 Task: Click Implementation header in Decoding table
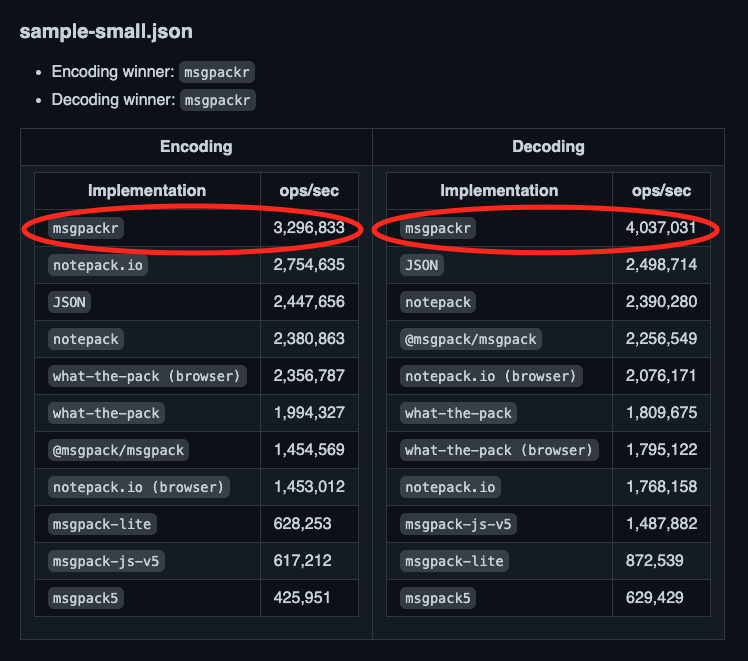499,191
